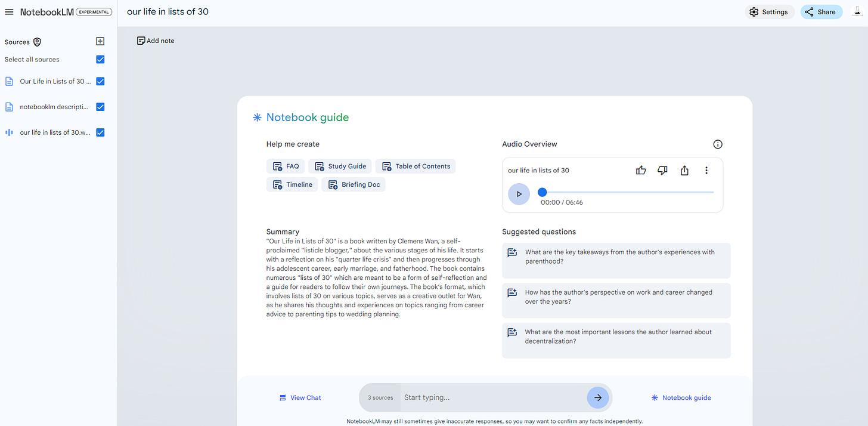Share the audio overview with export icon
868x426 pixels.
point(684,170)
